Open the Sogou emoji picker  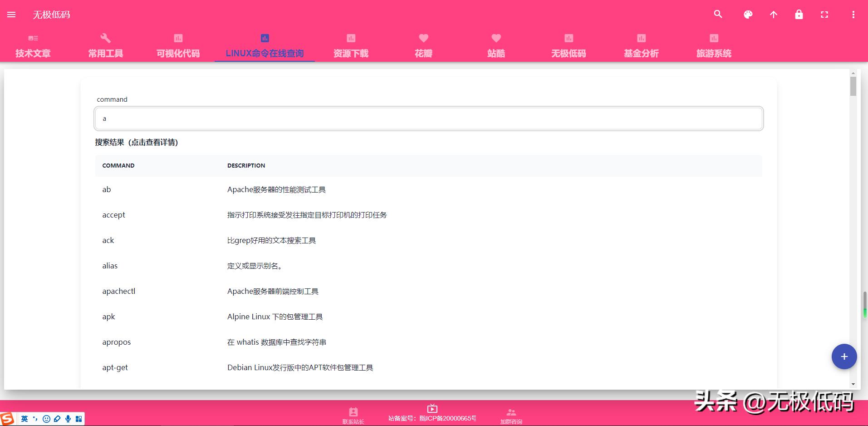(46, 418)
